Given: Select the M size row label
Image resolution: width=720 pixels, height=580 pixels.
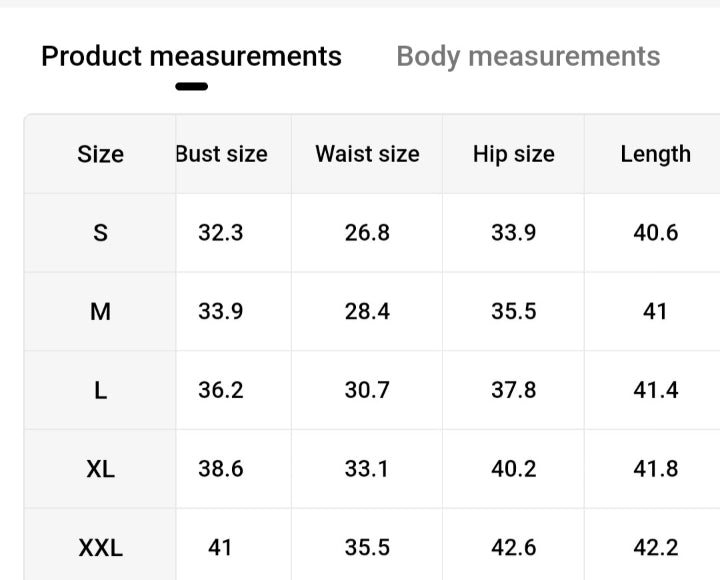Looking at the screenshot, I should [x=100, y=311].
